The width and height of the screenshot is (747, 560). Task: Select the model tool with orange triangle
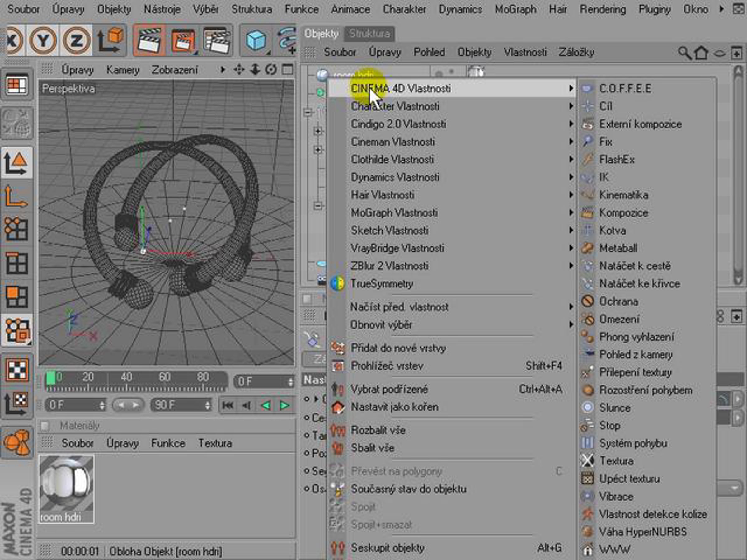coord(16,163)
